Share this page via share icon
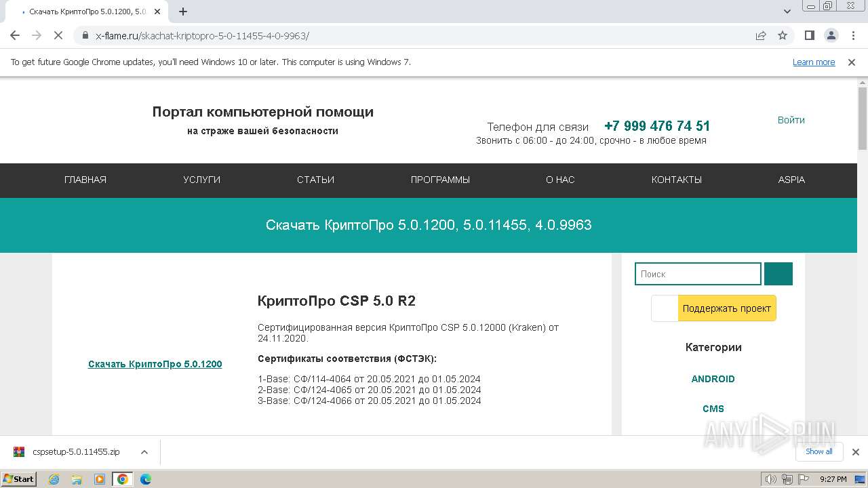This screenshot has width=868, height=488. (761, 35)
